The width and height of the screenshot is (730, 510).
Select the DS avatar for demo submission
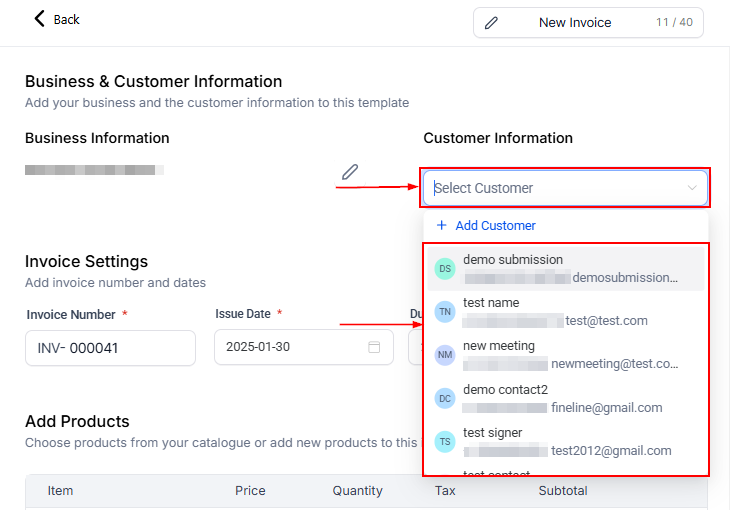[x=445, y=269]
